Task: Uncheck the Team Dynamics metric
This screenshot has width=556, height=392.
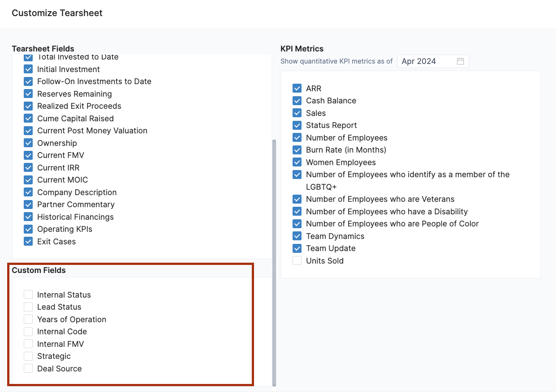Action: 297,236
